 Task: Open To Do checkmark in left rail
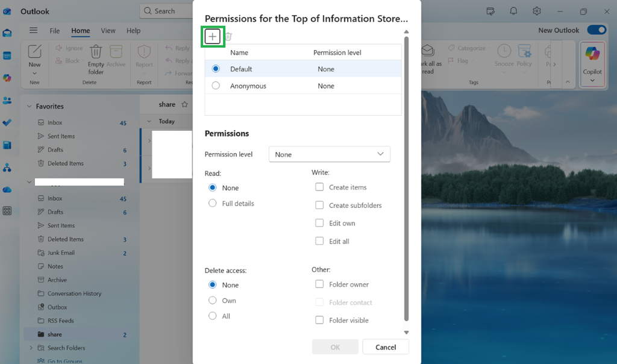[x=7, y=122]
